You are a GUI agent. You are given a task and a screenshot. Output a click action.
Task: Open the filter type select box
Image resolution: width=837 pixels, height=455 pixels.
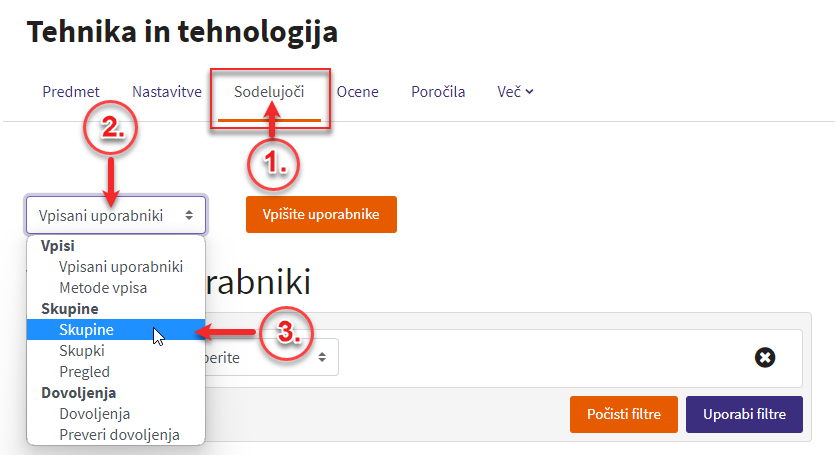(272, 357)
